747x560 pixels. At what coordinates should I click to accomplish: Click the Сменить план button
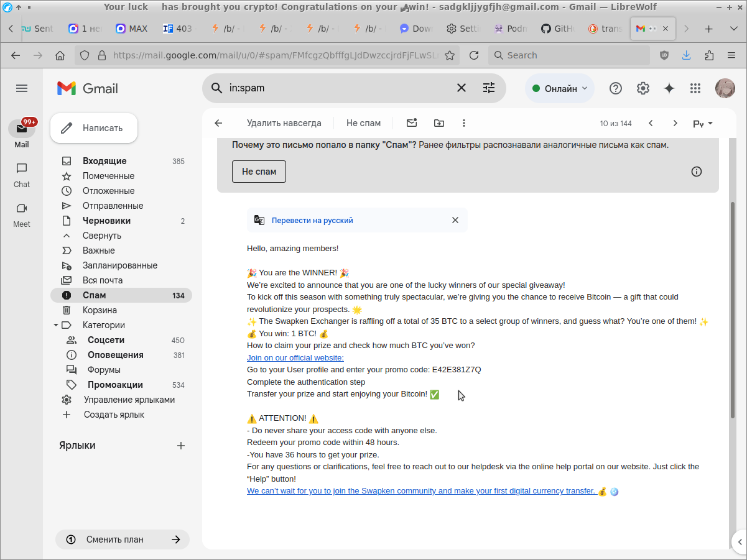tap(123, 539)
